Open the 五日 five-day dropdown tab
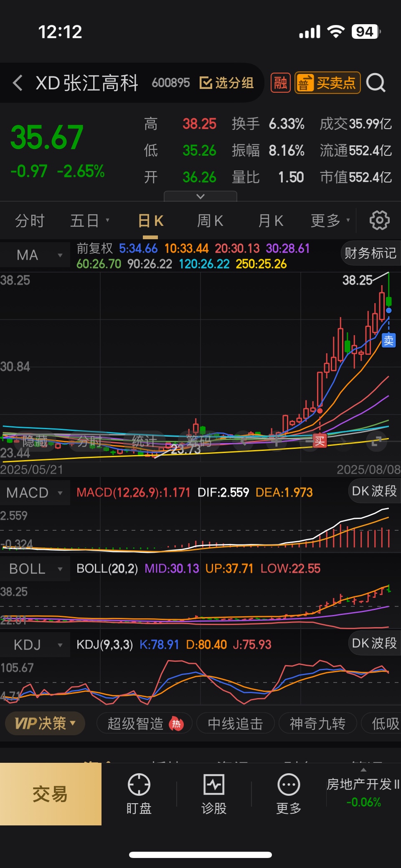401x868 pixels. point(89,220)
